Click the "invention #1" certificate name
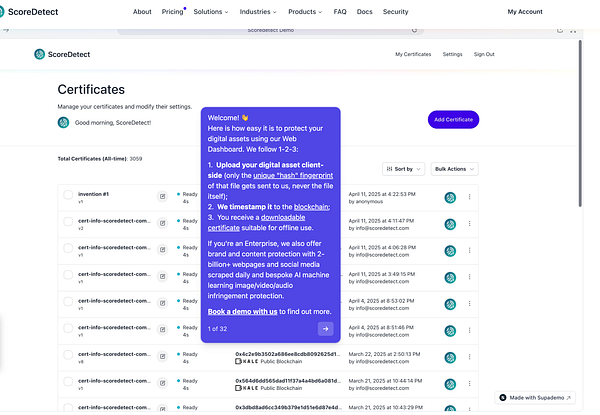This screenshot has width=600, height=415. click(93, 194)
